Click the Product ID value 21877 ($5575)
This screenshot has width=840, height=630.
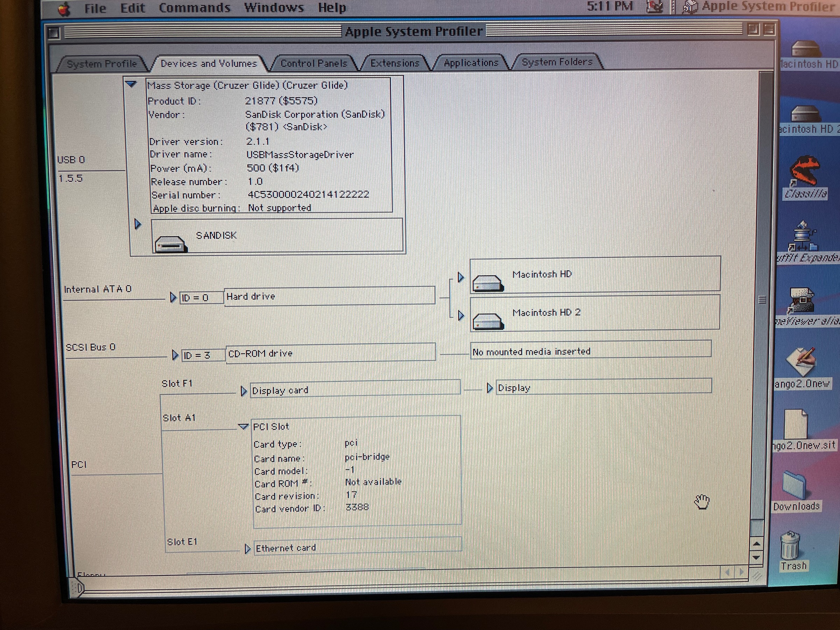pyautogui.click(x=281, y=101)
